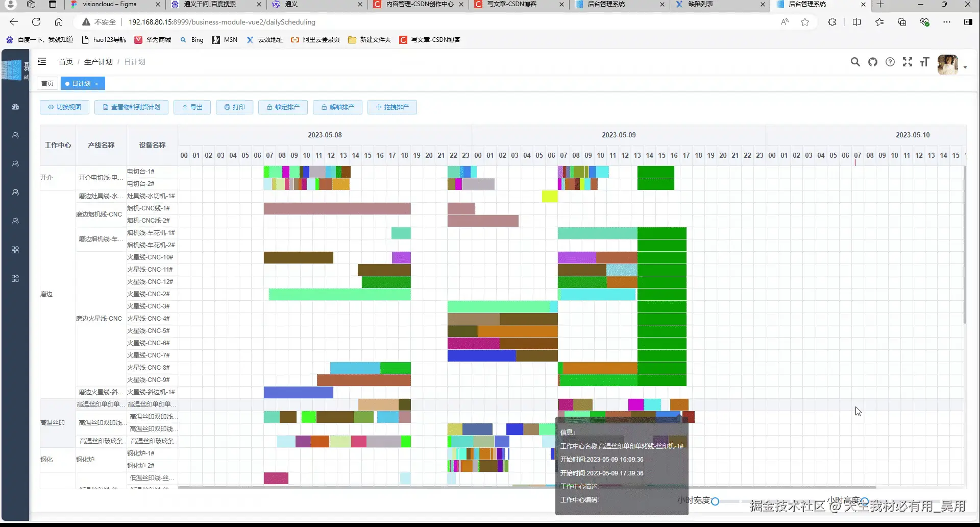Toggle fullscreen with the expand icon
This screenshot has width=980, height=527.
(x=908, y=62)
